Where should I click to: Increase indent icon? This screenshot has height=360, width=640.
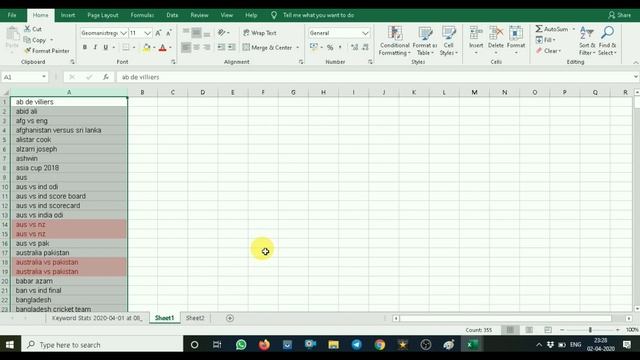click(232, 47)
